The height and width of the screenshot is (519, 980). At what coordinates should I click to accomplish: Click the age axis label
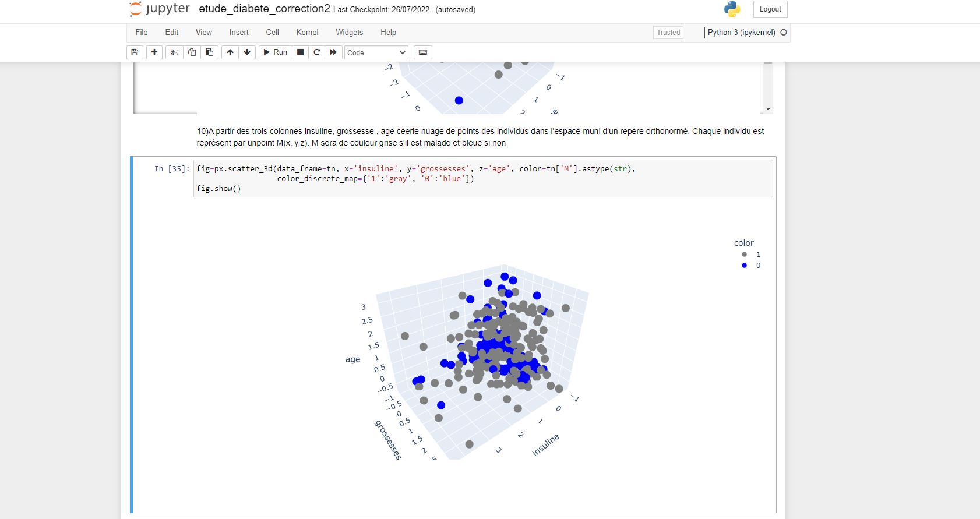pyautogui.click(x=352, y=359)
